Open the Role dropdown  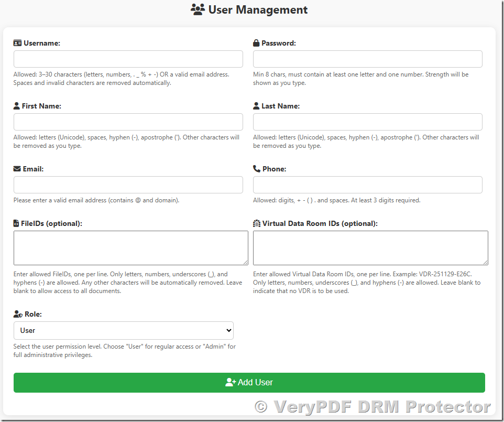124,330
